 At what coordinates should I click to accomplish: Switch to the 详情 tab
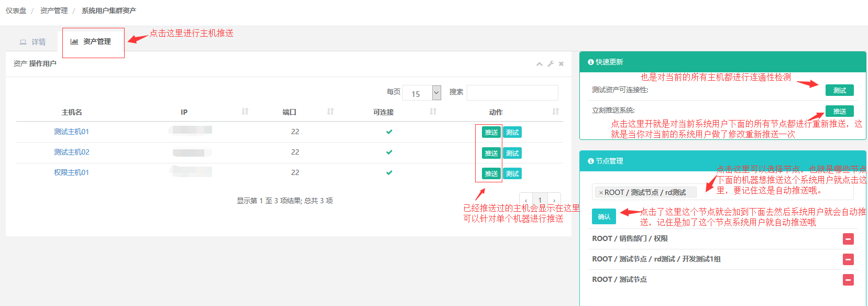tap(33, 42)
